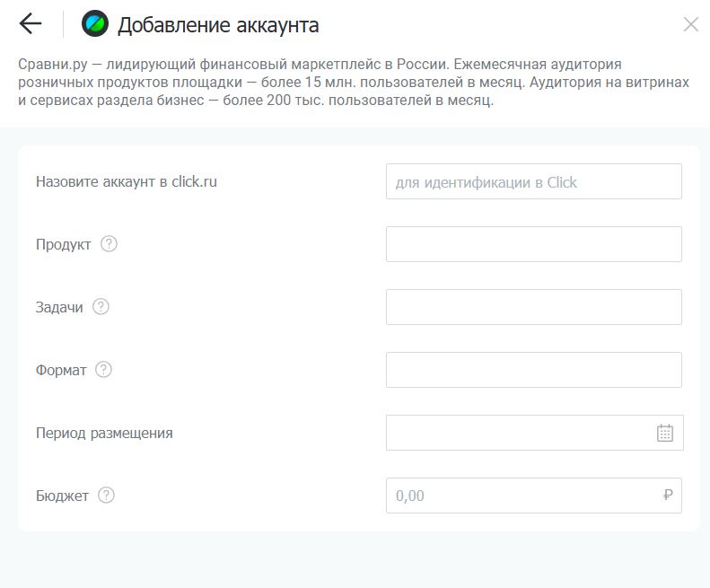Open the help tooltip next to Задачи
Image resolution: width=710 pixels, height=588 pixels.
pos(101,307)
